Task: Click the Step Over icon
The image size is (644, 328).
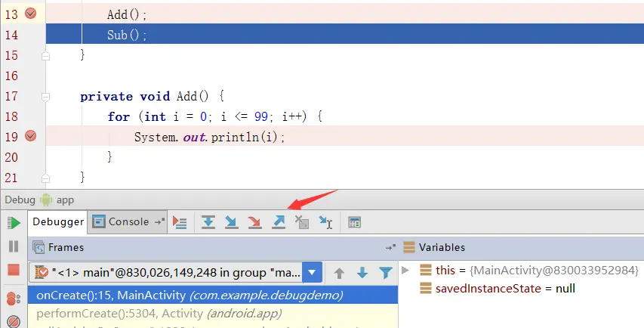Action: 208,222
